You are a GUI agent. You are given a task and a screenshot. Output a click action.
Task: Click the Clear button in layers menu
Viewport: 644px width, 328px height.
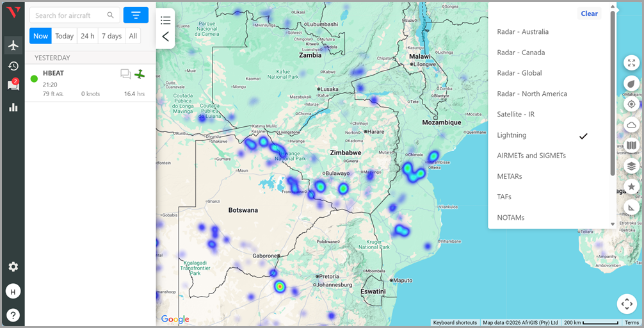click(x=589, y=13)
